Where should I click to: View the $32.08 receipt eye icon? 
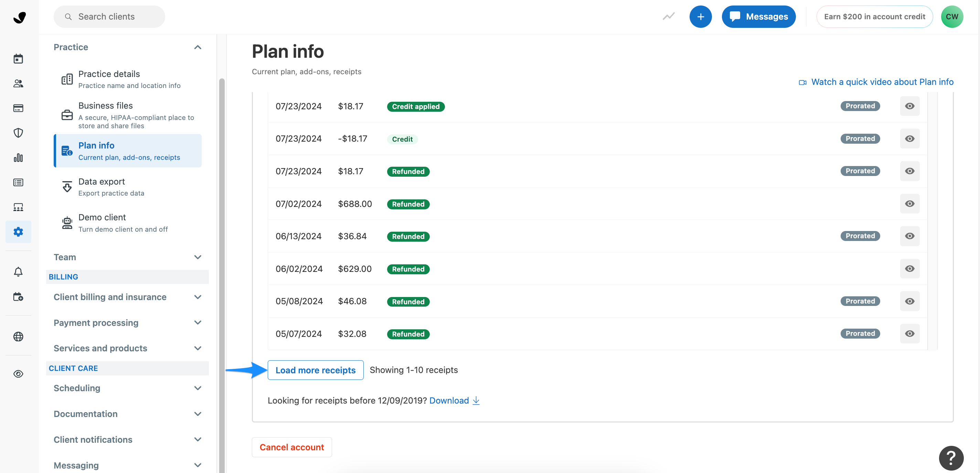click(x=909, y=333)
